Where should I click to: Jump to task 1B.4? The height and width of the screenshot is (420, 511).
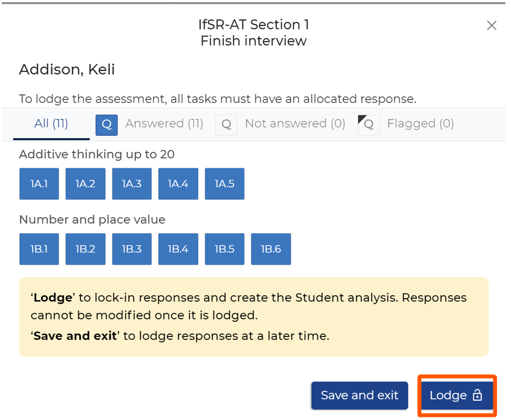pyautogui.click(x=178, y=249)
